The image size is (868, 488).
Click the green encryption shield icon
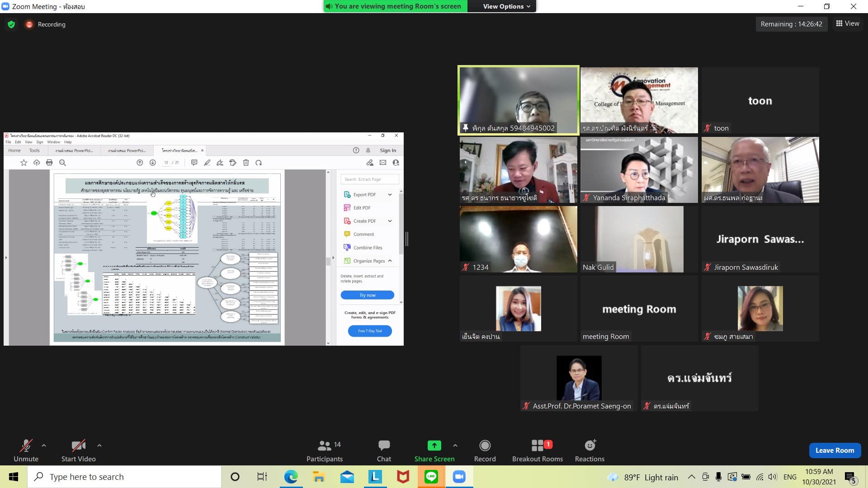pyautogui.click(x=11, y=24)
